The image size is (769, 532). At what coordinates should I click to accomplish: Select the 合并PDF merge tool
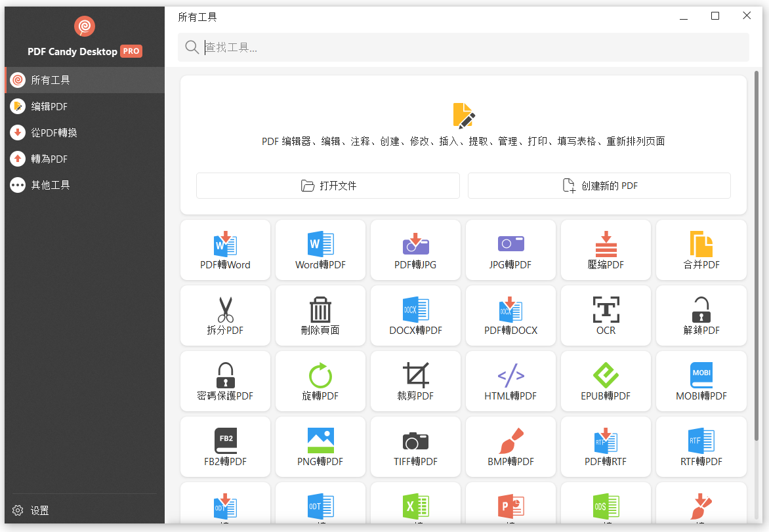point(701,250)
